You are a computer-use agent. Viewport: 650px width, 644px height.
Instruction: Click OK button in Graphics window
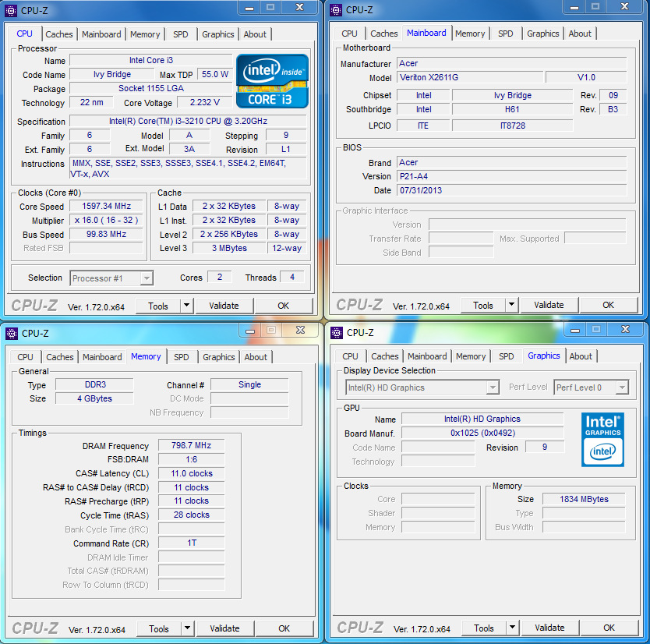(x=609, y=628)
